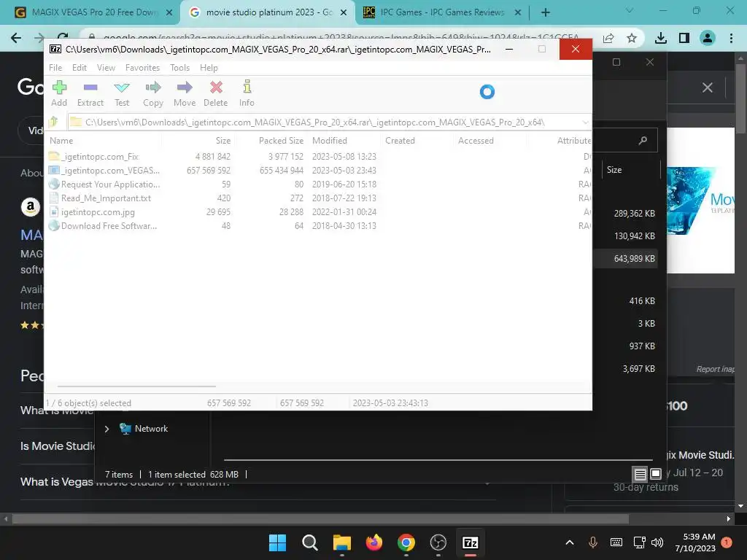Click the Movie Studio product thumbnail image

click(x=700, y=200)
